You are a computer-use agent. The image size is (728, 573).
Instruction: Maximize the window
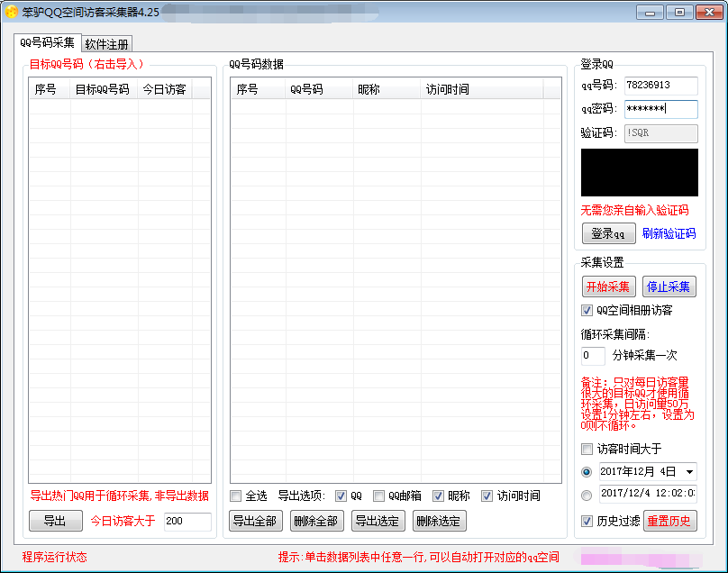pyautogui.click(x=679, y=13)
